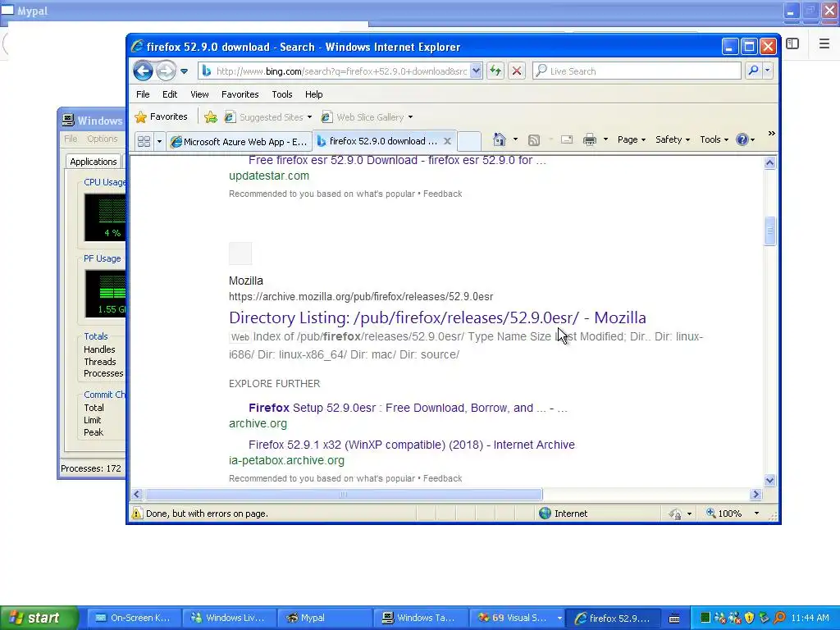The image size is (840, 630).
Task: Open the Favorites star button
Action: [x=162, y=116]
